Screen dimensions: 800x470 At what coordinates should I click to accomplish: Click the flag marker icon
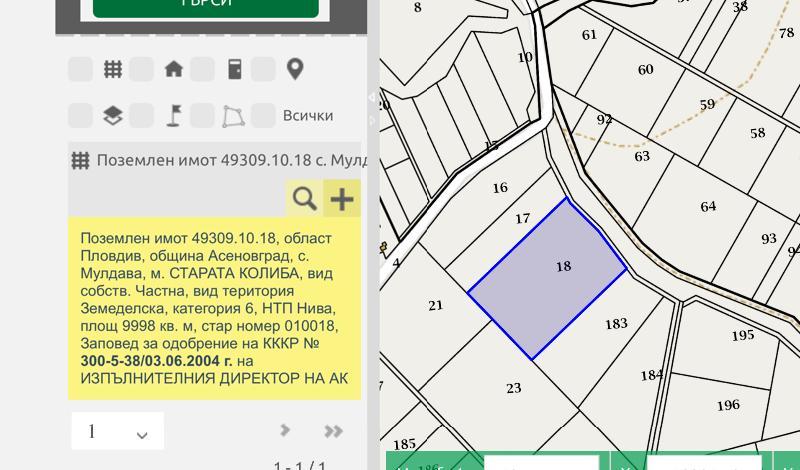coord(173,115)
